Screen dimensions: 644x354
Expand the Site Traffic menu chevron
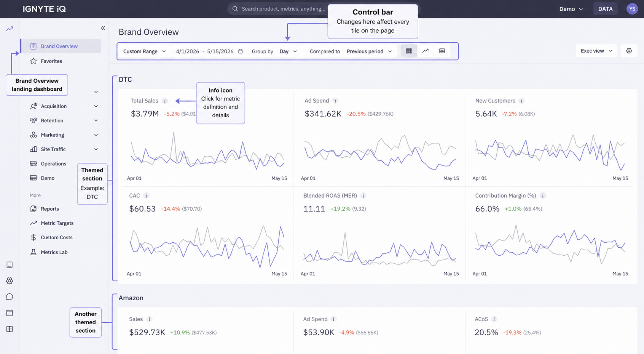pyautogui.click(x=96, y=149)
